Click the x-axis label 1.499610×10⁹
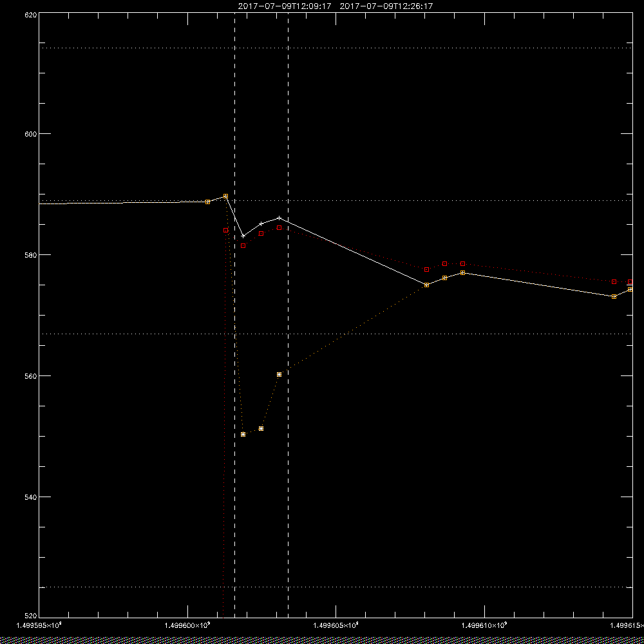 coord(485,625)
